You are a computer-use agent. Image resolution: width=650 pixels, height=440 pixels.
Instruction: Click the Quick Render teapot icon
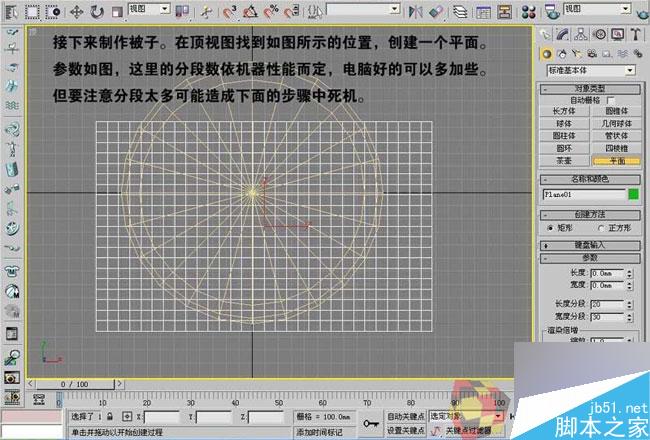click(642, 14)
